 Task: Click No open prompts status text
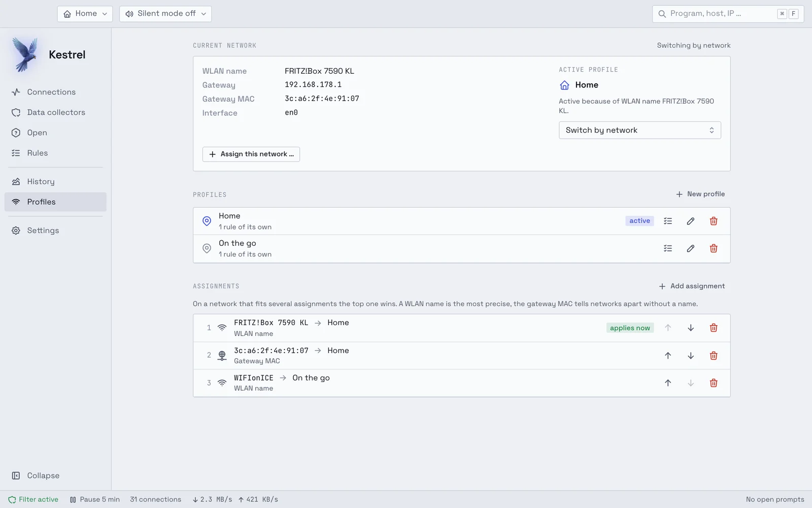[775, 499]
